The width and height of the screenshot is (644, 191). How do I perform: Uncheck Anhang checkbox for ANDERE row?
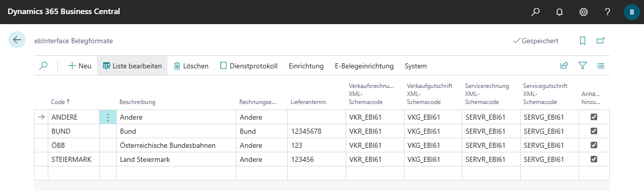tap(594, 117)
